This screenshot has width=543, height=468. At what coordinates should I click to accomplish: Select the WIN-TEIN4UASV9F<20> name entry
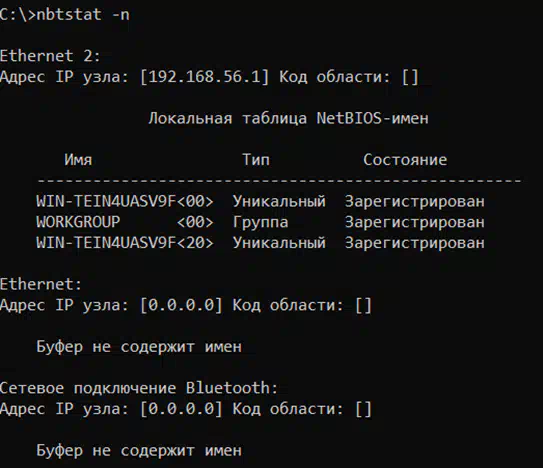tap(125, 243)
